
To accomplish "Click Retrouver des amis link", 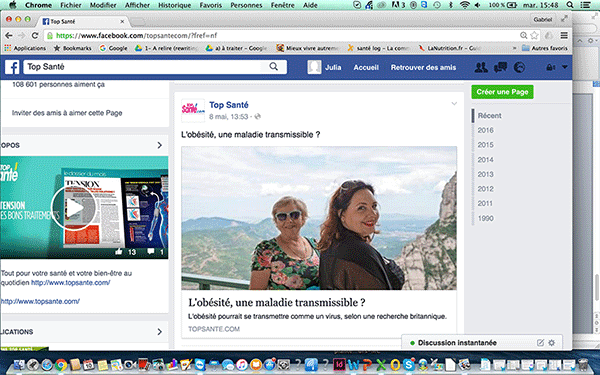I will point(423,67).
